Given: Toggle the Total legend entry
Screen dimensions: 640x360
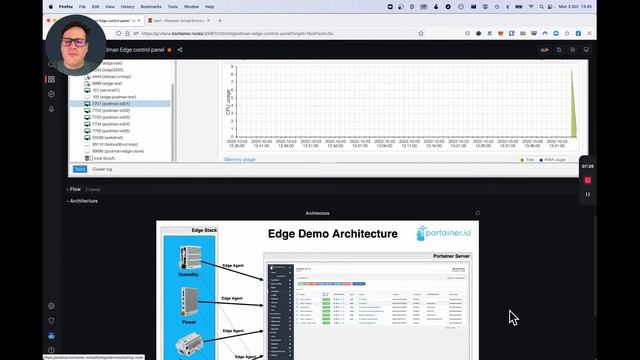Looking at the screenshot, I should (x=527, y=160).
